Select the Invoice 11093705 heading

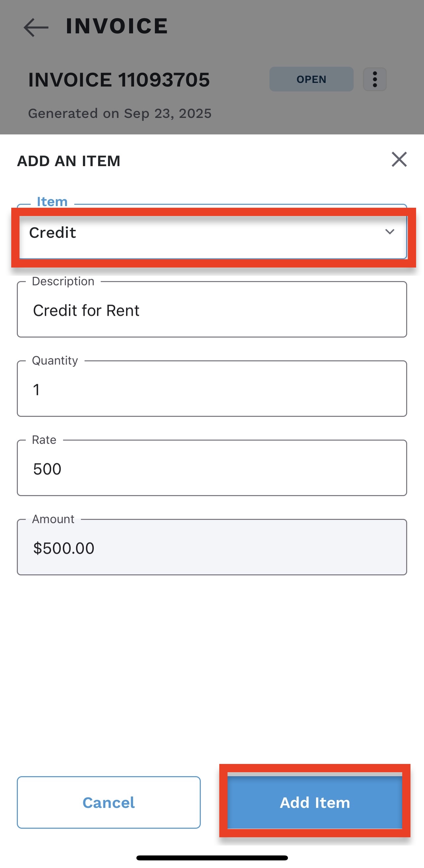(119, 80)
